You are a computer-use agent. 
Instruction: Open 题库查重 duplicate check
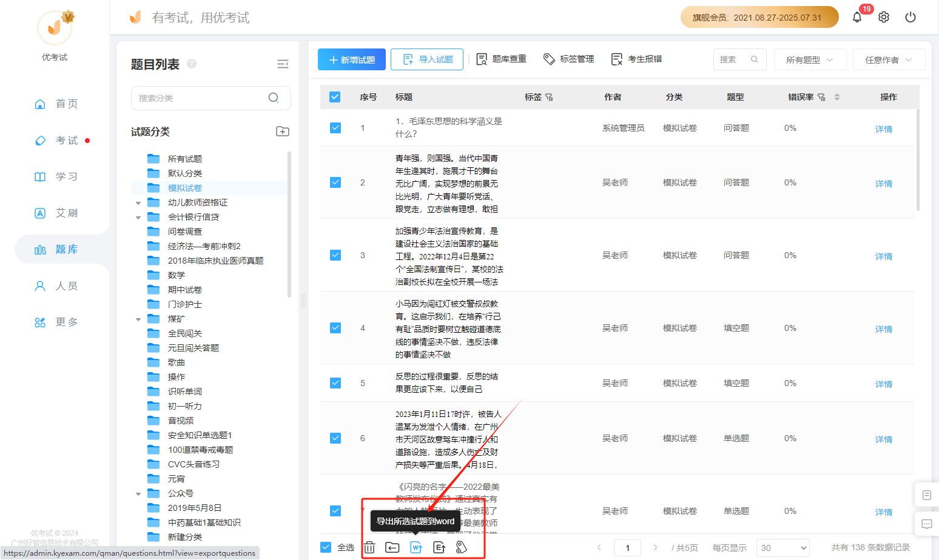click(x=501, y=59)
